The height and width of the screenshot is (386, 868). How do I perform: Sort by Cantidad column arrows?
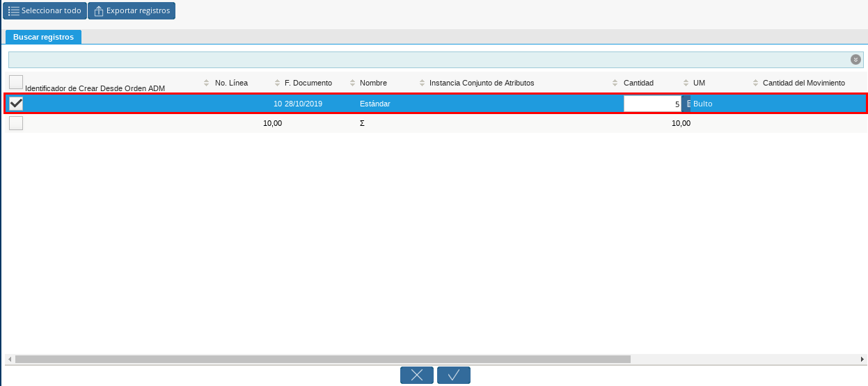click(x=686, y=83)
